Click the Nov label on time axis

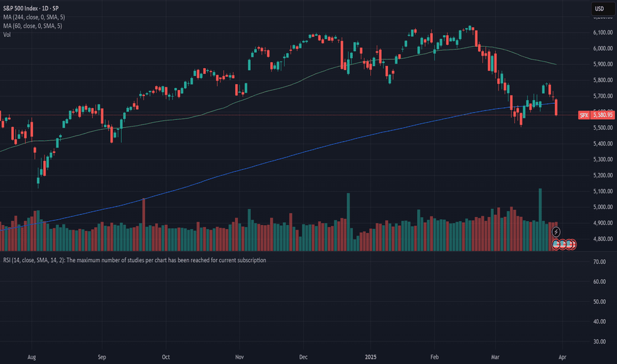point(239,357)
